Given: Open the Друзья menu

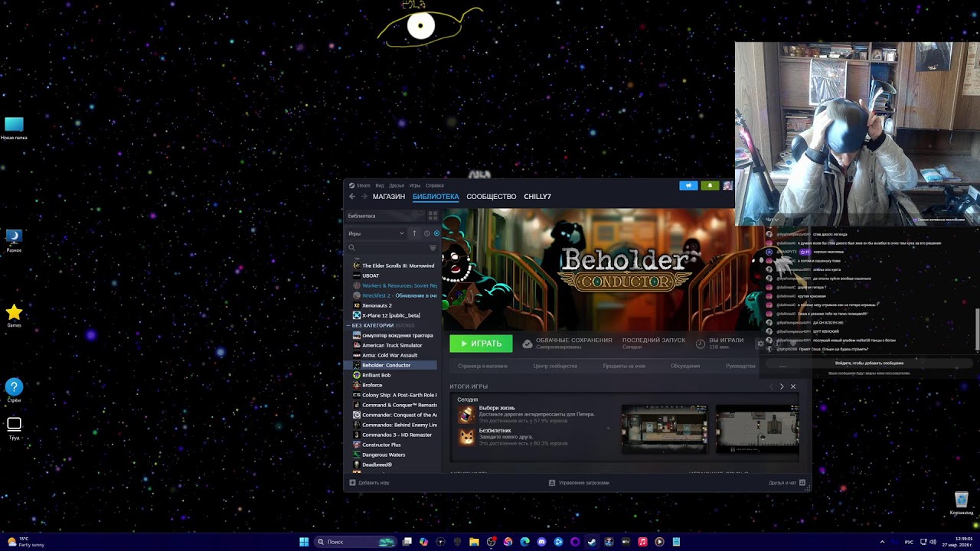Looking at the screenshot, I should pos(397,185).
